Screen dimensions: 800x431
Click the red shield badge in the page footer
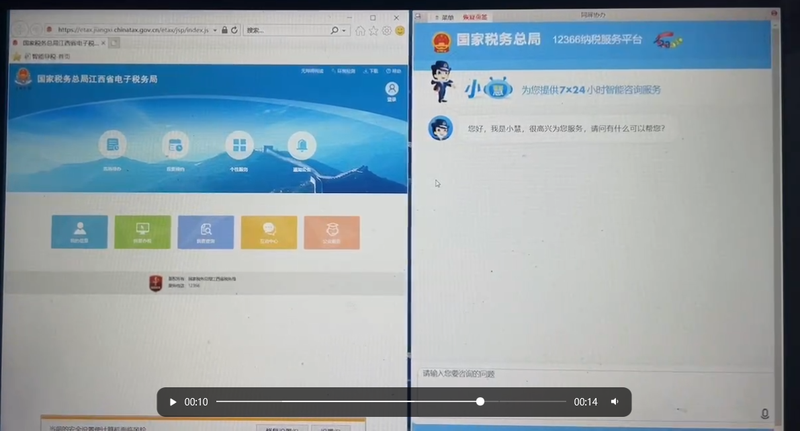[x=156, y=283]
